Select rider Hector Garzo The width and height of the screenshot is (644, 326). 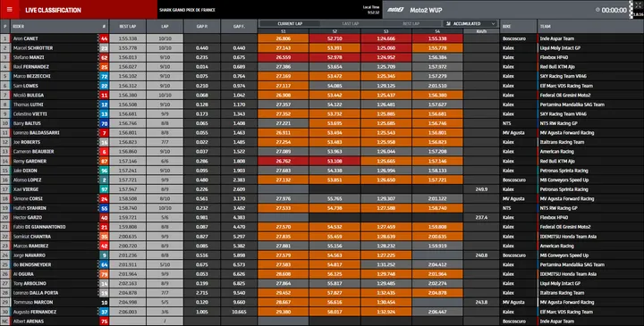pyautogui.click(x=28, y=218)
